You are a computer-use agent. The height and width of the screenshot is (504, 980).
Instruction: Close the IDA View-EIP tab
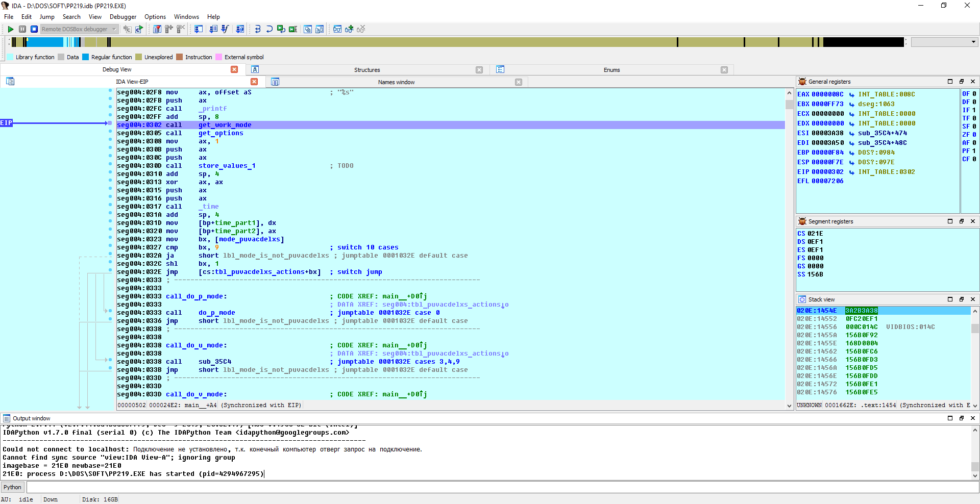pyautogui.click(x=254, y=82)
